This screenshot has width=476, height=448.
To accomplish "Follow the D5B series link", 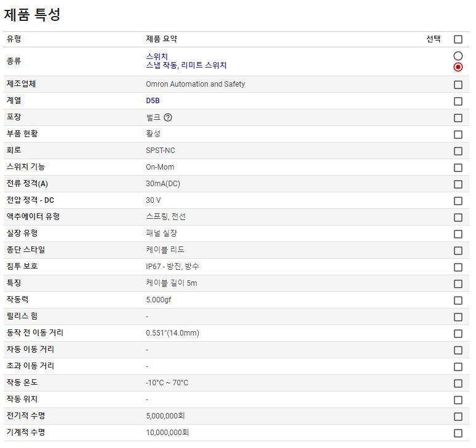I will [153, 101].
